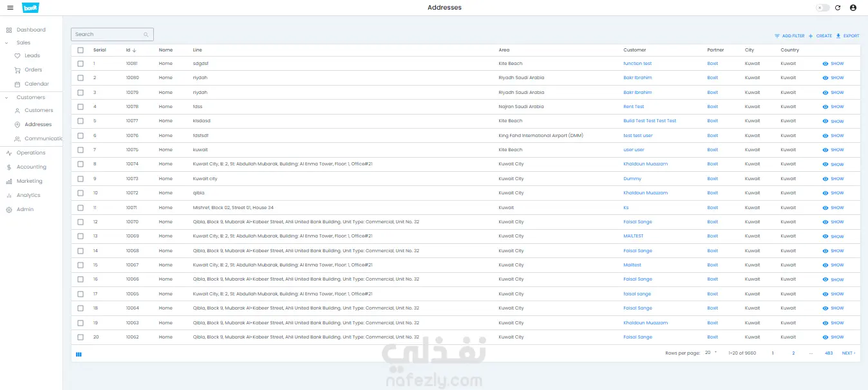Open customer link 'function test'
The width and height of the screenshot is (868, 390).
[x=637, y=64]
